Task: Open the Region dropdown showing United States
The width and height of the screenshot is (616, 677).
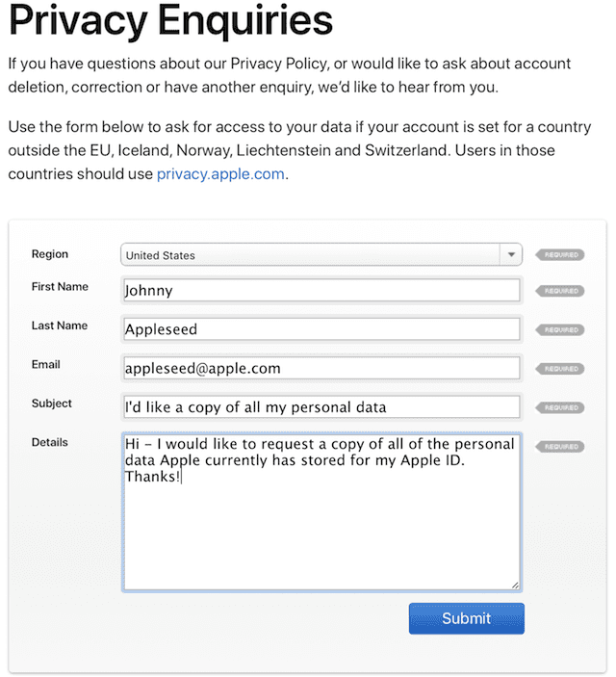Action: point(321,255)
